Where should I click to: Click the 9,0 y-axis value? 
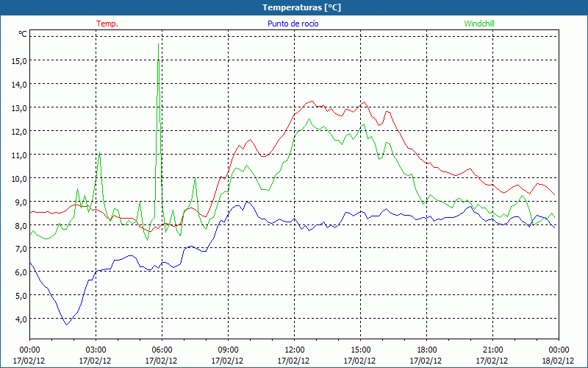[21, 202]
